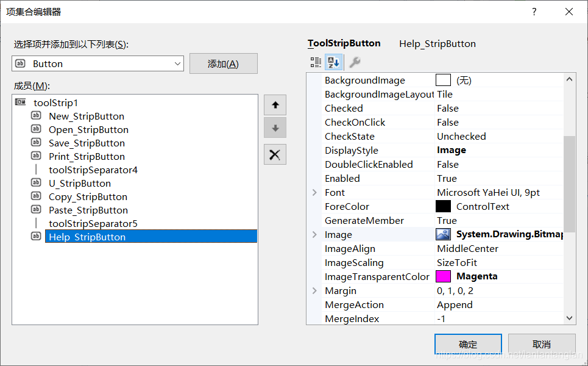Cancel with the 取消 button
The image size is (588, 366).
542,344
